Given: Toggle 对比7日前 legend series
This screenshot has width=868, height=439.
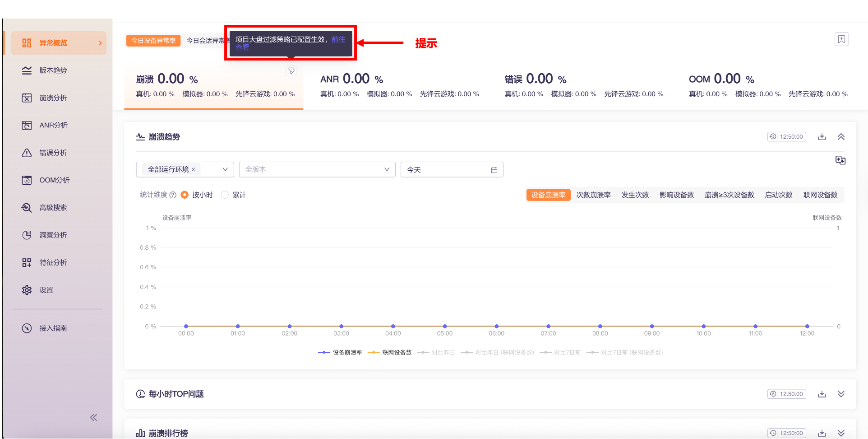Looking at the screenshot, I should tap(560, 353).
